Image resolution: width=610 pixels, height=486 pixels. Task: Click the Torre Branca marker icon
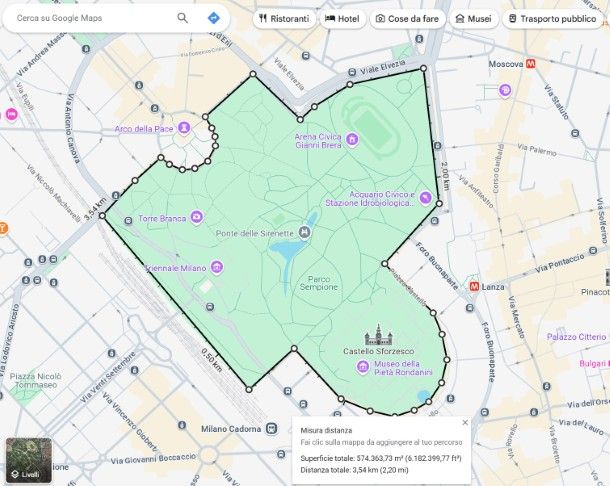(197, 217)
